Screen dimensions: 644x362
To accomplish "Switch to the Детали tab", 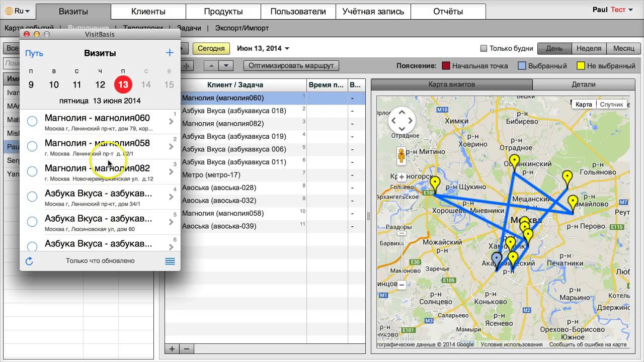I will [584, 84].
